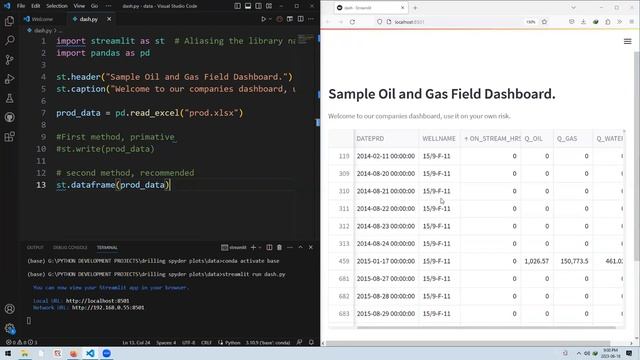Open a new browser tab
This screenshot has width=640, height=360.
point(415,8)
